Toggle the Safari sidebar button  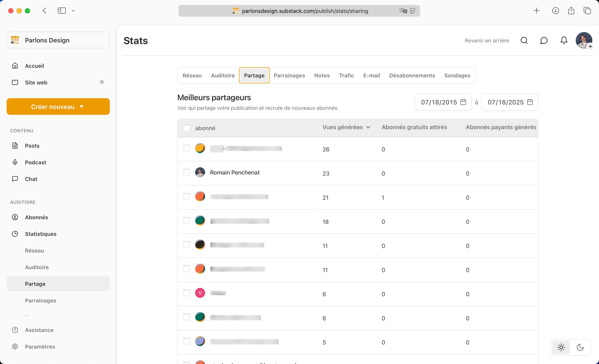coord(62,11)
